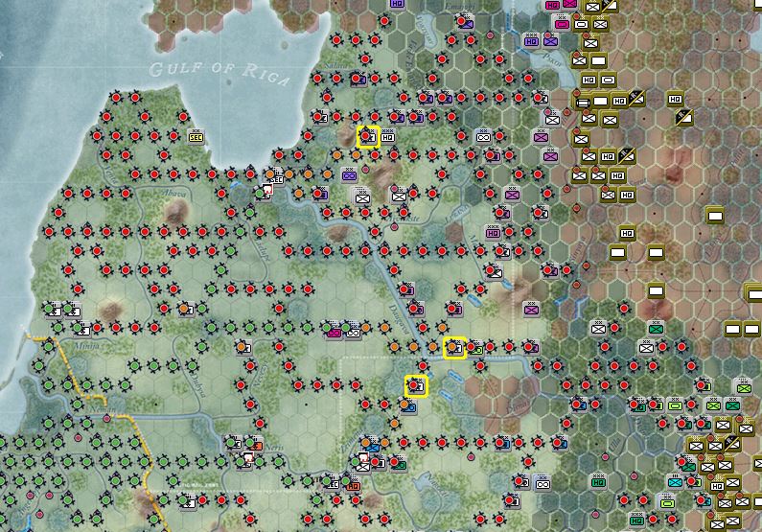Select isolated Soviet air counter below eastern HQ
762x532 pixels.
tap(684, 117)
